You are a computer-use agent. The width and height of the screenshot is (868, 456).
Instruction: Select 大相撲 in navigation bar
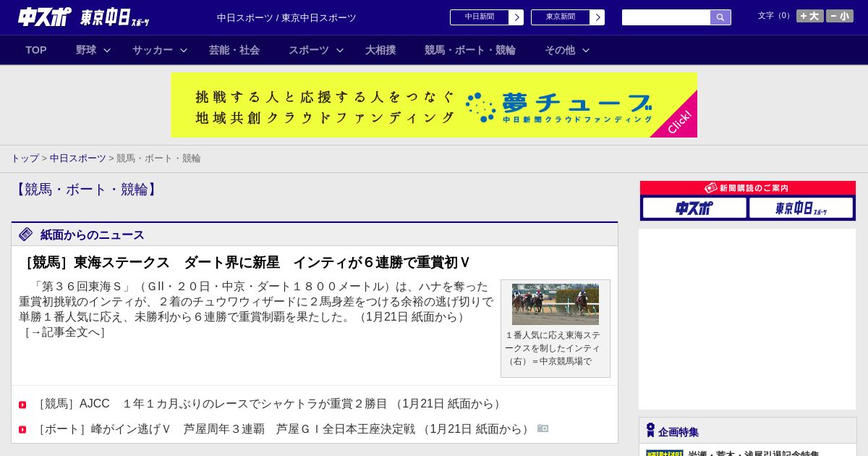(x=380, y=50)
